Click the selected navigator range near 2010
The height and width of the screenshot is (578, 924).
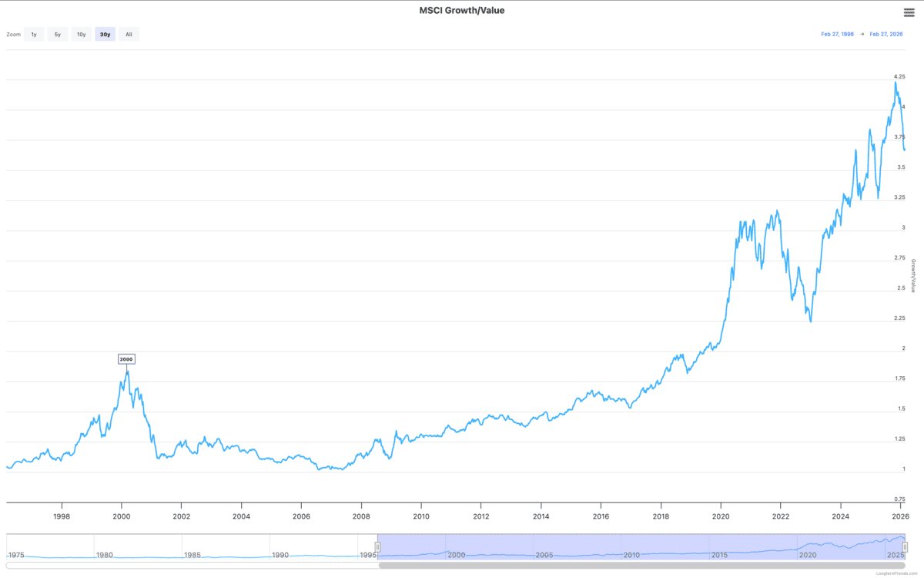(631, 547)
